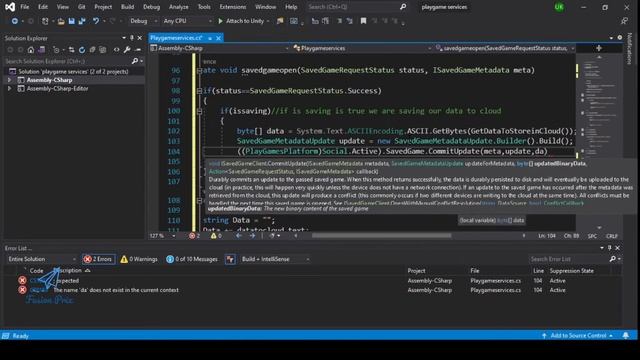This screenshot has height=360, width=640.
Task: Open a file with the folder icon
Action: click(61, 21)
